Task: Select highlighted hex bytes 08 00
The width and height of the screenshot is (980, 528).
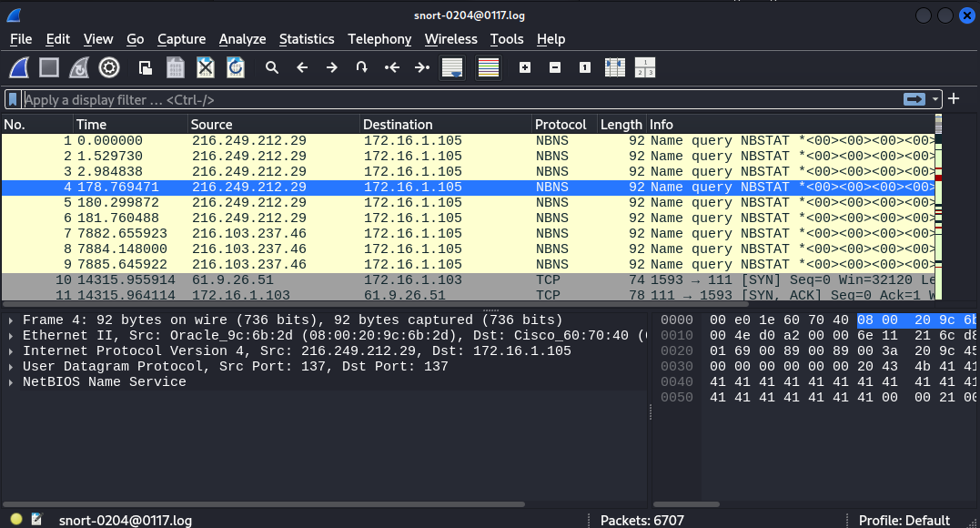Action: click(x=877, y=320)
